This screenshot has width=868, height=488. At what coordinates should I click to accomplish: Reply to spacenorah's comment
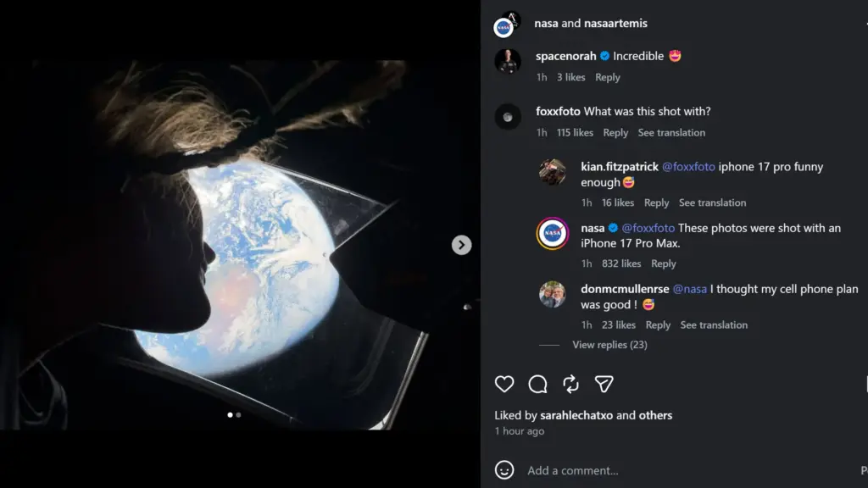pos(607,77)
